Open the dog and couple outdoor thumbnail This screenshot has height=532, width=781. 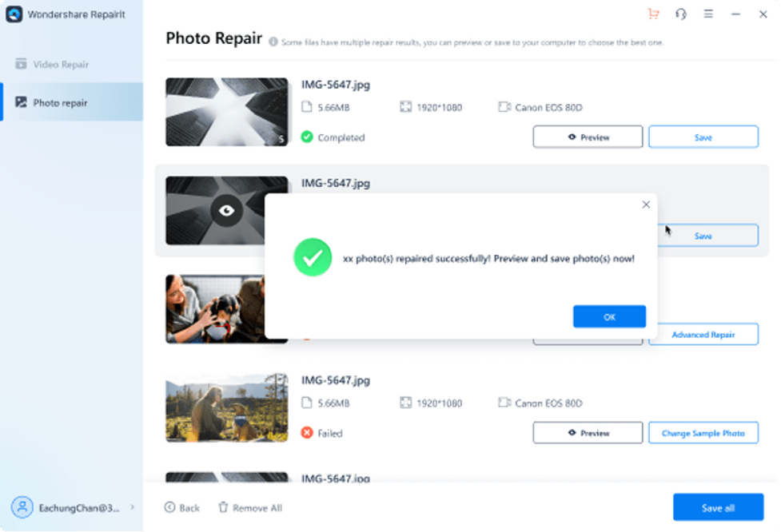227,407
